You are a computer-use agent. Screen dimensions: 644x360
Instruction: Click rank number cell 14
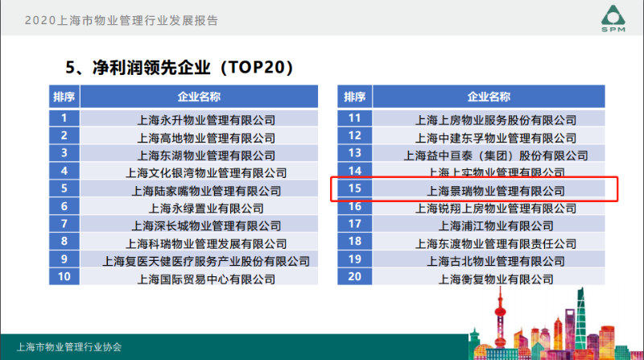pos(355,170)
